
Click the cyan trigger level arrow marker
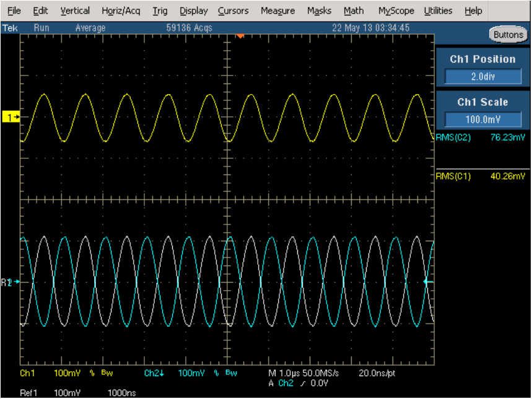click(429, 281)
